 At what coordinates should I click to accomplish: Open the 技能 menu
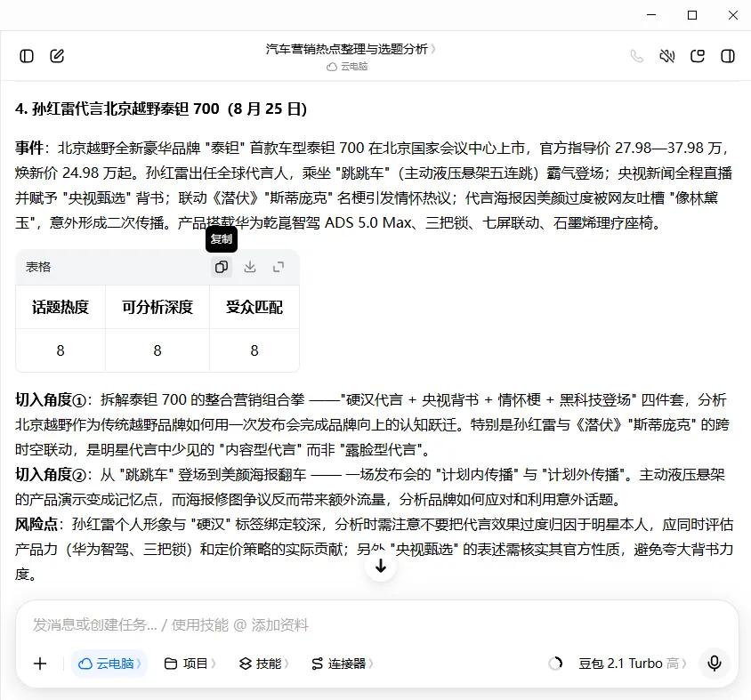point(263,664)
